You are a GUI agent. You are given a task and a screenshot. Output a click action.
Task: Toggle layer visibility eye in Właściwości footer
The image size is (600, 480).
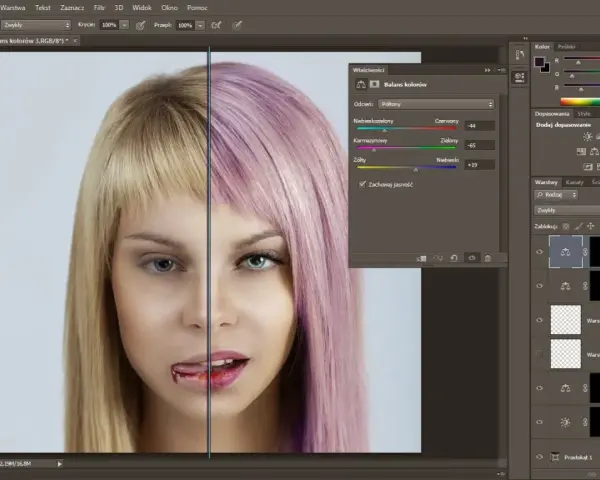472,258
